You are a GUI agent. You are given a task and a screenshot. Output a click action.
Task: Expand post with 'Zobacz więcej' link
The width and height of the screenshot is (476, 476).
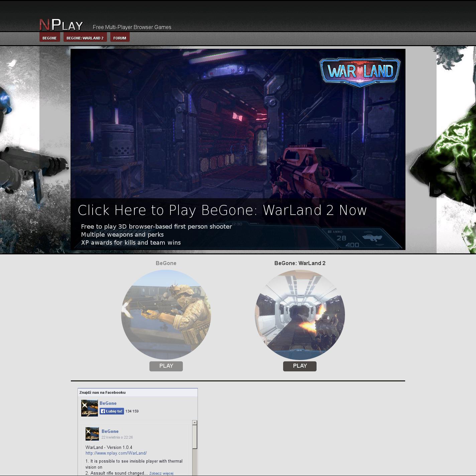coord(161,473)
